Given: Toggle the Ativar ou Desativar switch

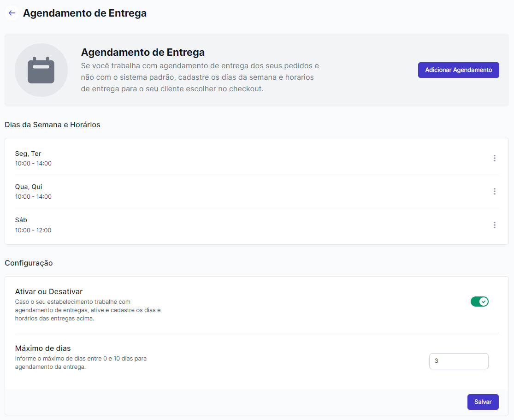Looking at the screenshot, I should [x=479, y=302].
